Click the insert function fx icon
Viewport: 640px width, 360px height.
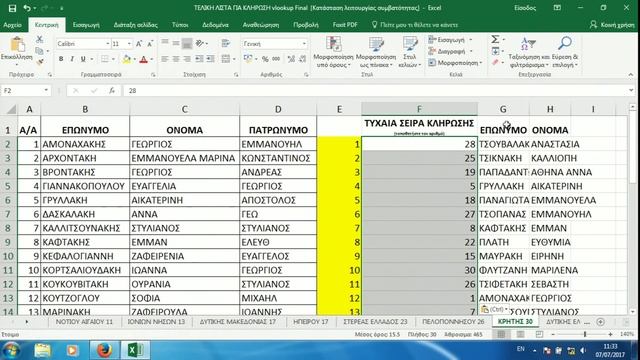(112, 91)
